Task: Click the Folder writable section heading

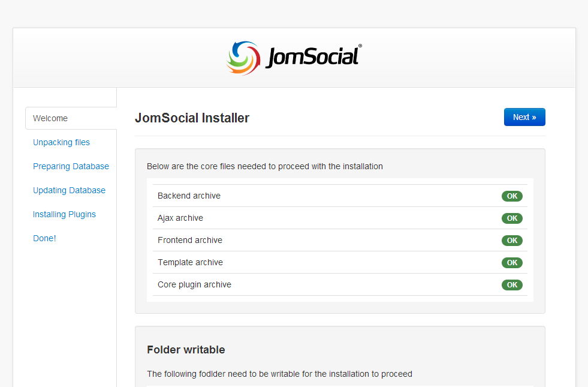Action: point(186,349)
